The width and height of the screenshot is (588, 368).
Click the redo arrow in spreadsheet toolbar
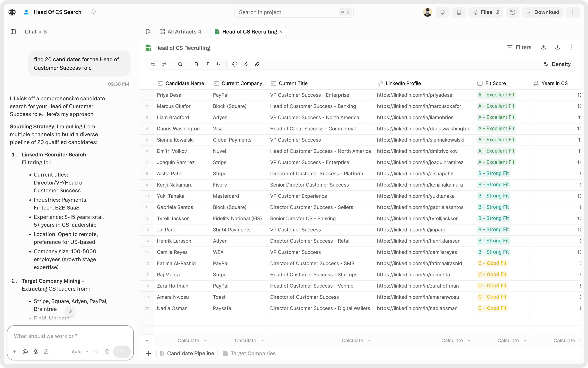pyautogui.click(x=164, y=64)
